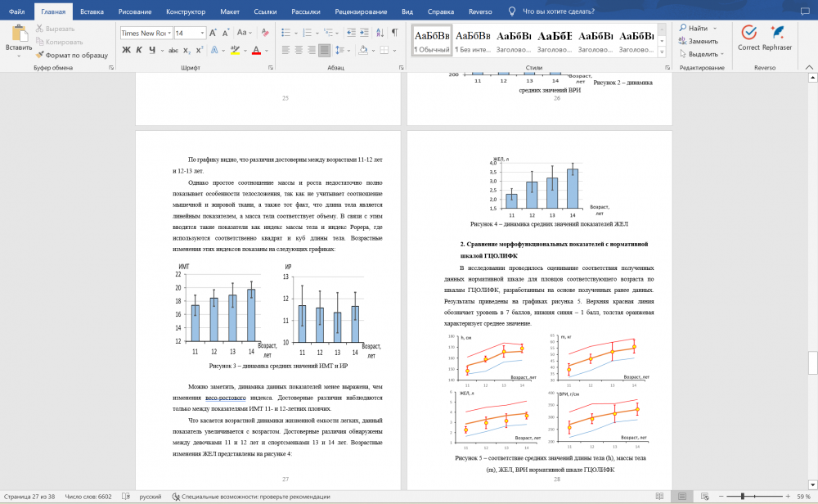This screenshot has height=504, width=818.
Task: Toggle justified text alignment
Action: (324, 50)
